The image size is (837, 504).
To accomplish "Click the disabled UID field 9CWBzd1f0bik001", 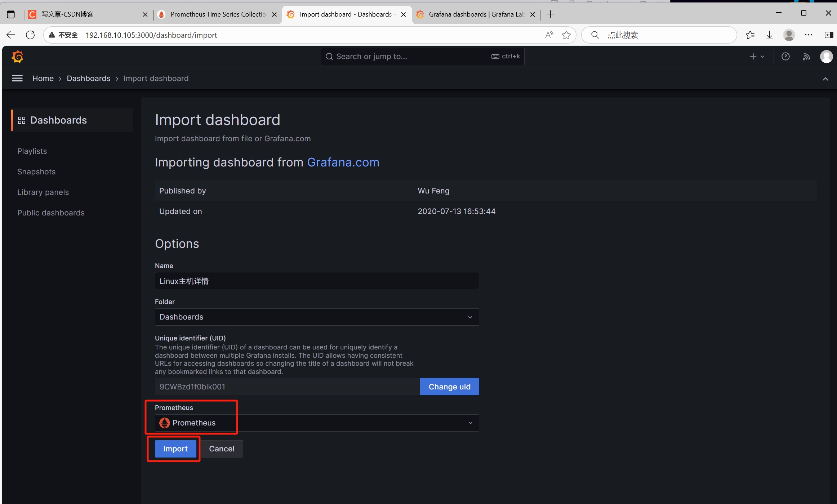I will [287, 387].
